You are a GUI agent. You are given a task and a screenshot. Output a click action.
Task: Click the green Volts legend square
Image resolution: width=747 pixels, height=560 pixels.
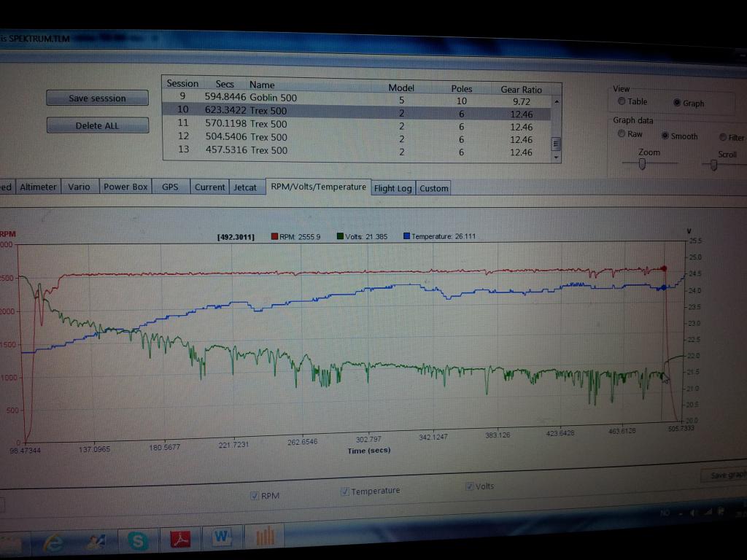(340, 236)
